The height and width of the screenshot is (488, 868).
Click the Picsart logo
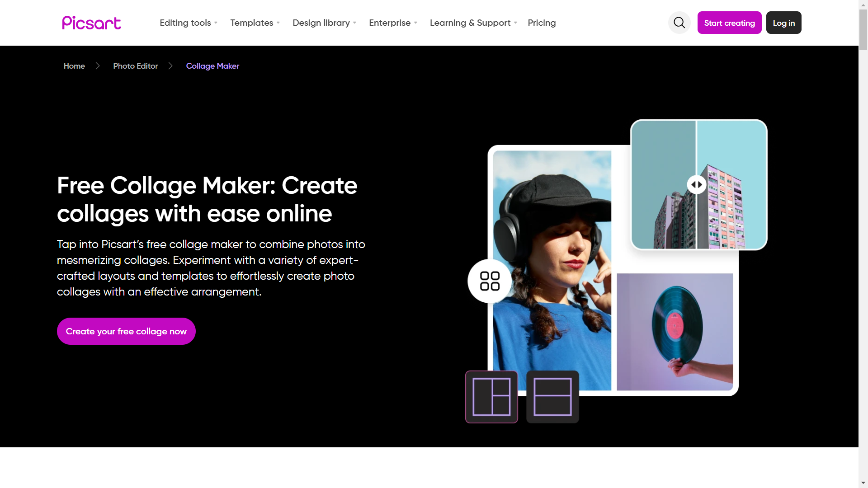91,23
